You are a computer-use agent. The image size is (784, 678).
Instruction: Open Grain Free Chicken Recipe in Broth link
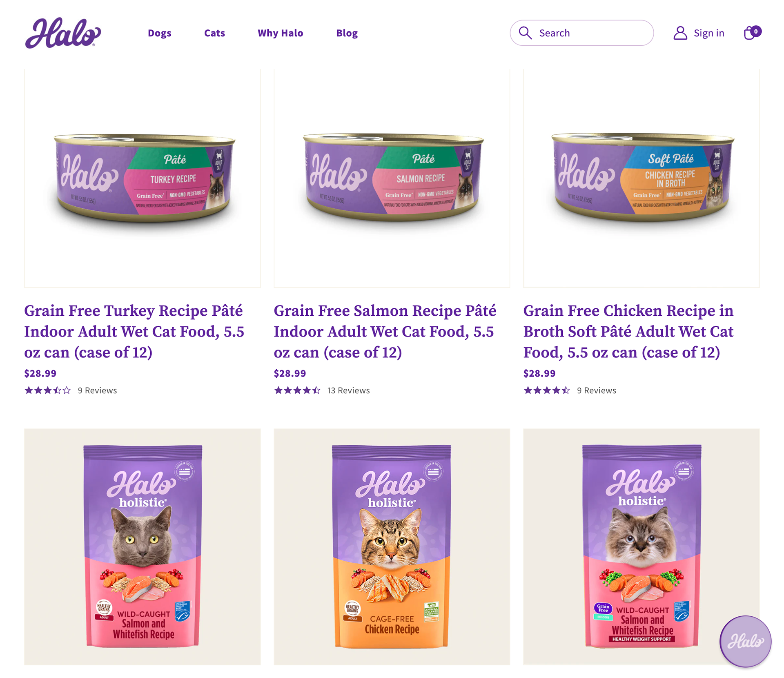[x=628, y=331]
